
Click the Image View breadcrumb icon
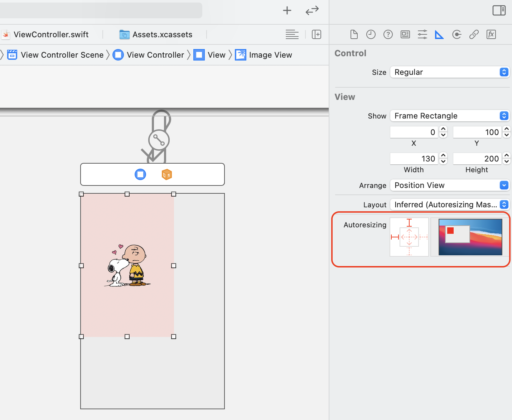[241, 55]
